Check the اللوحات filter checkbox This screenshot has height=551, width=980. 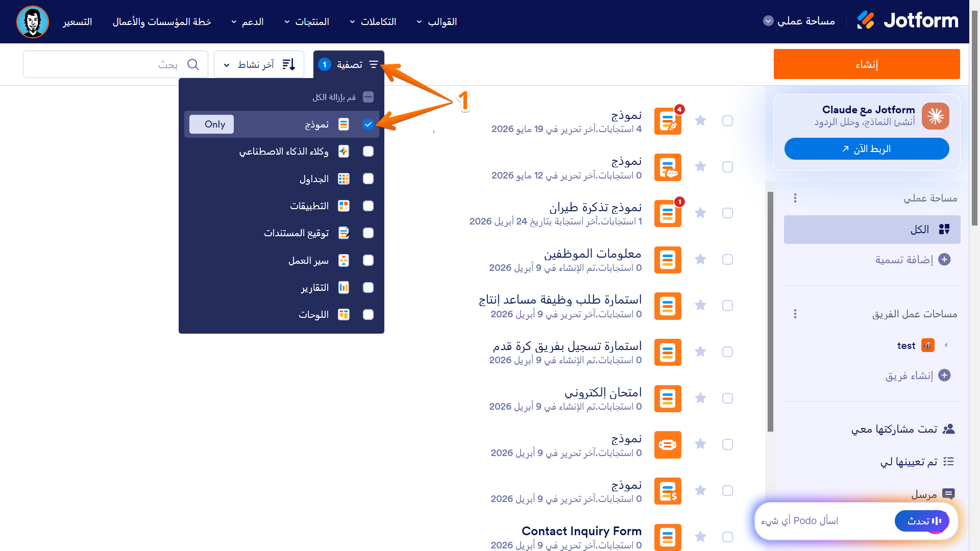(368, 315)
